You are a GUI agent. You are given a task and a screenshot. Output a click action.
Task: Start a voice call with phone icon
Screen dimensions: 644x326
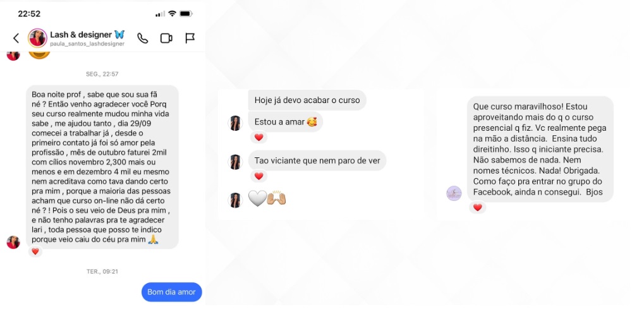[143, 38]
